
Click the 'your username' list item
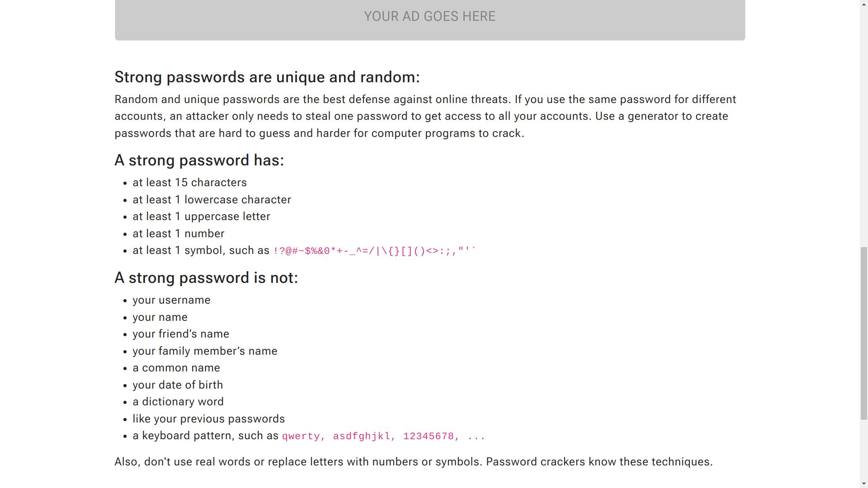[x=172, y=300]
